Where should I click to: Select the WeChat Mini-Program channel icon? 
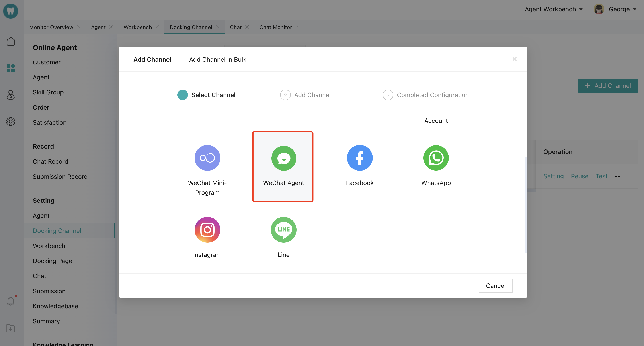(x=207, y=158)
